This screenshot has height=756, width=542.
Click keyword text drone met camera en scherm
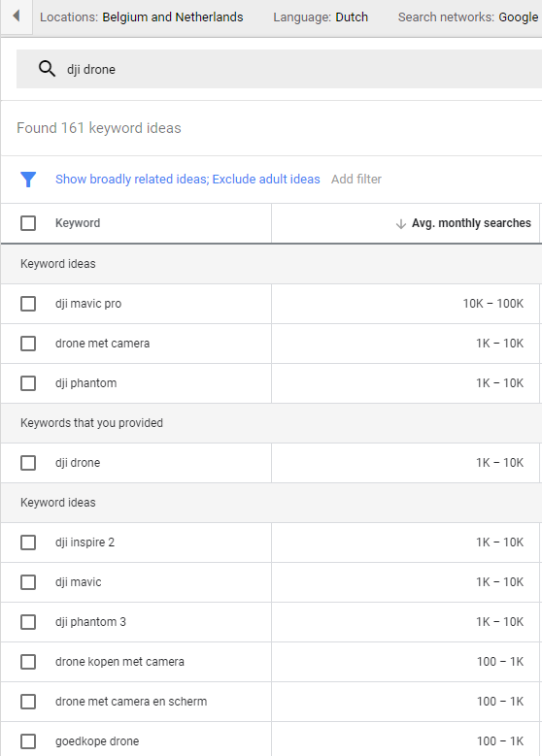(x=131, y=702)
